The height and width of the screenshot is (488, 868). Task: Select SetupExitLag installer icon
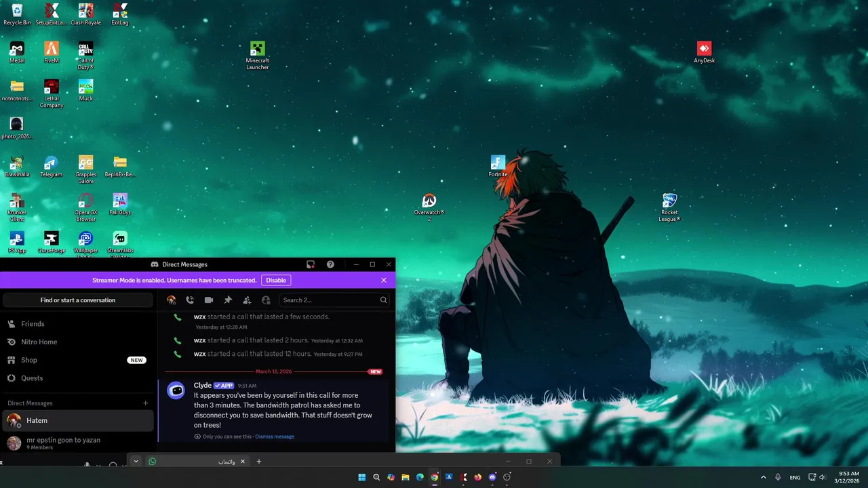pos(52,14)
